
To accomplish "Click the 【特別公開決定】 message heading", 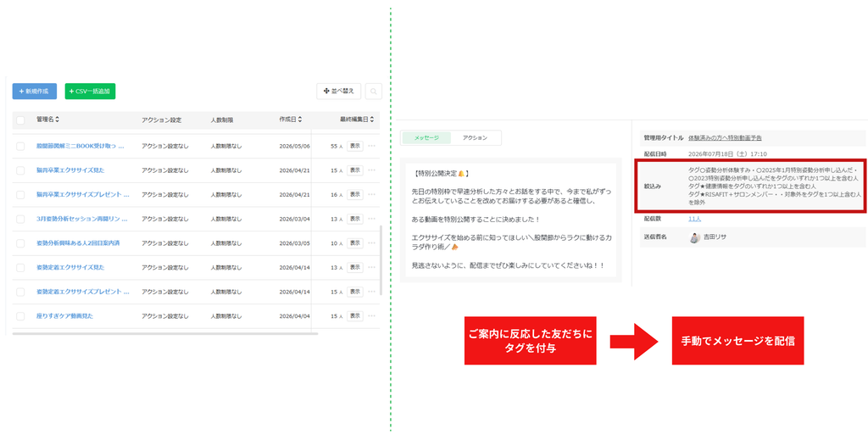I will pos(441,173).
